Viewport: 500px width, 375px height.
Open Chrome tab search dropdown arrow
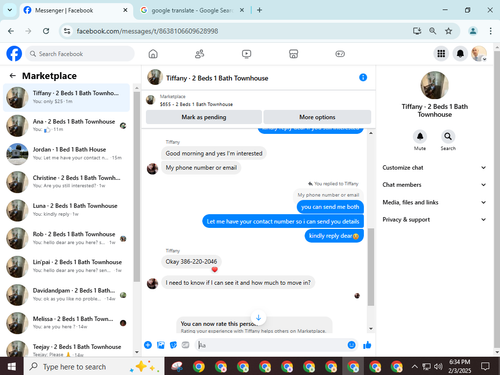[10, 10]
